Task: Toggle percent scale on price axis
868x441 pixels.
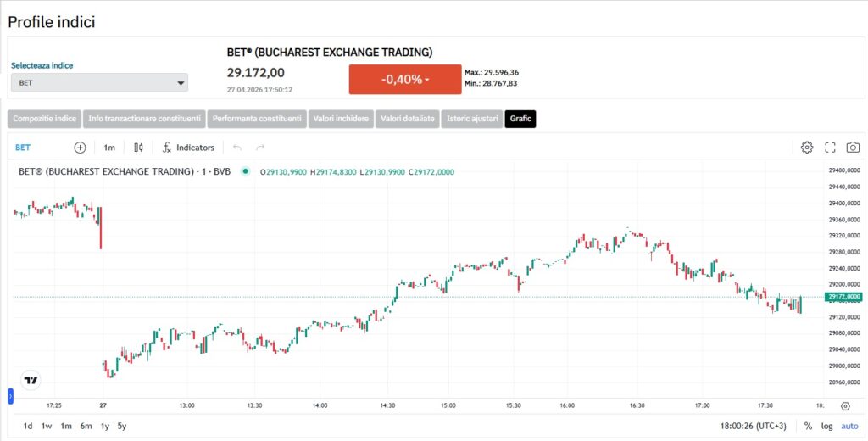Action: [x=808, y=426]
